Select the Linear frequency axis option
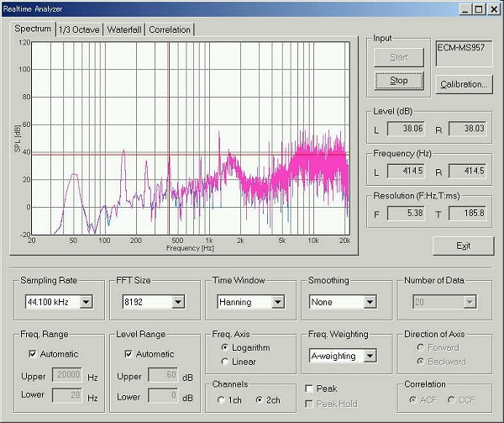 [x=224, y=362]
